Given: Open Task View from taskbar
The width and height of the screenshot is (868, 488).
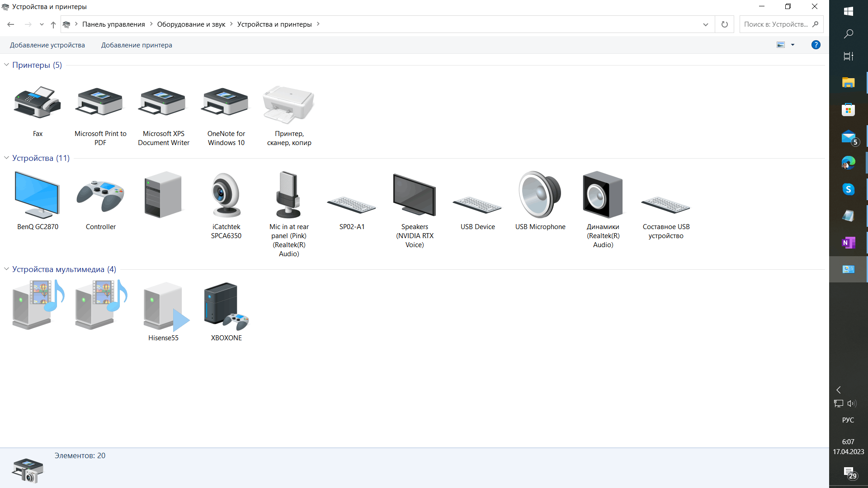Looking at the screenshot, I should 848,56.
